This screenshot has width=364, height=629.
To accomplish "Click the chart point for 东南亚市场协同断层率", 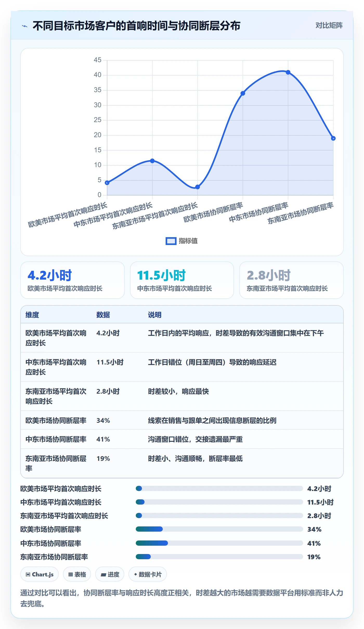I will pos(333,138).
